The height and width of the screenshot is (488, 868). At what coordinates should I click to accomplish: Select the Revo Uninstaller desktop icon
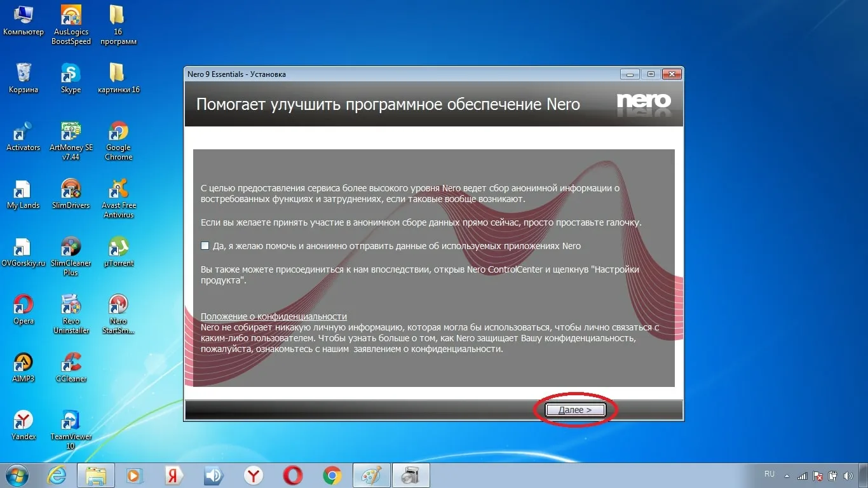click(x=71, y=306)
